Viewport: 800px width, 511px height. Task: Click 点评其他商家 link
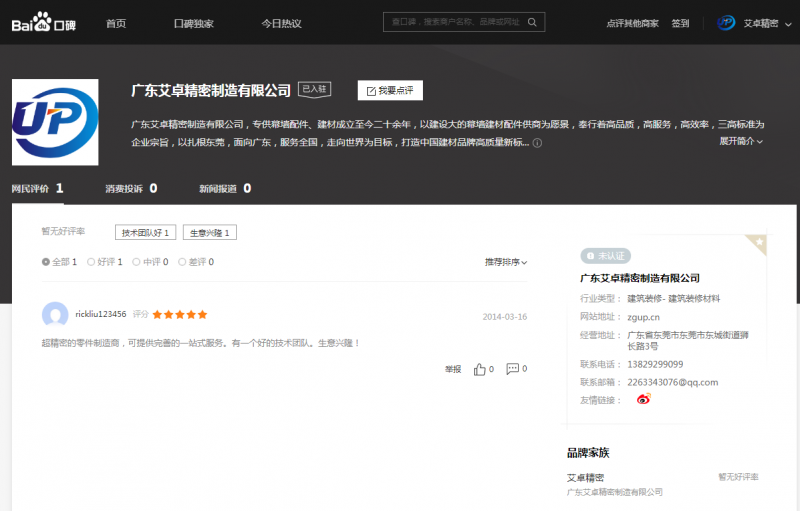click(x=632, y=23)
